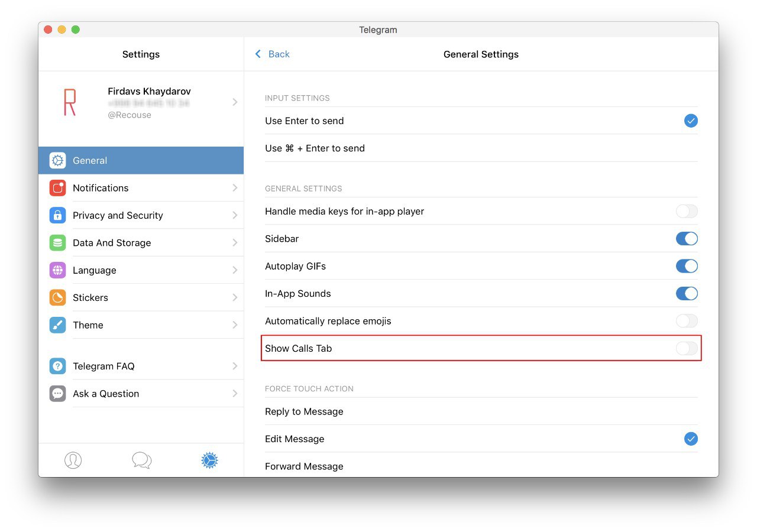The image size is (757, 532).
Task: Click the Ask a Question chat icon
Action: 57,394
